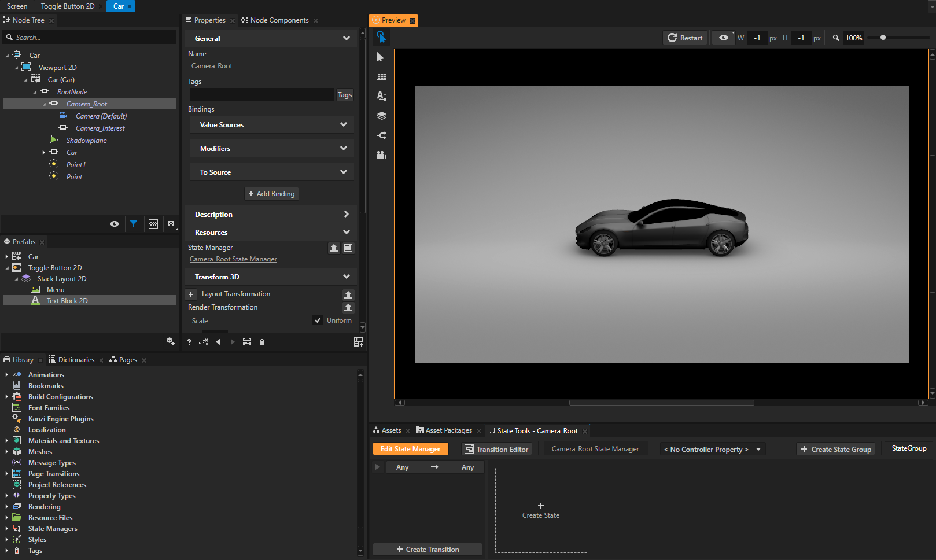Open the Grid tool in the Preview sidebar

(x=381, y=76)
